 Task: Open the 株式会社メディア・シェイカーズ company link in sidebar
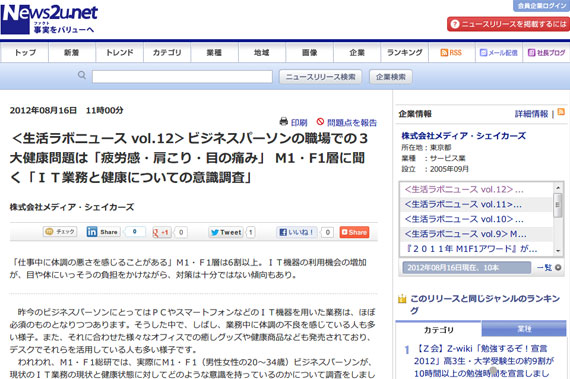[463, 136]
